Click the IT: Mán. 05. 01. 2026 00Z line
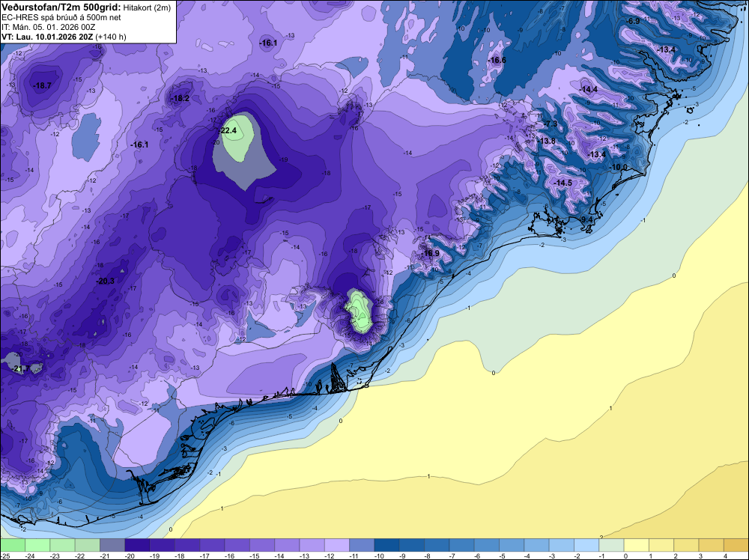The height and width of the screenshot is (560, 749). tap(48, 27)
